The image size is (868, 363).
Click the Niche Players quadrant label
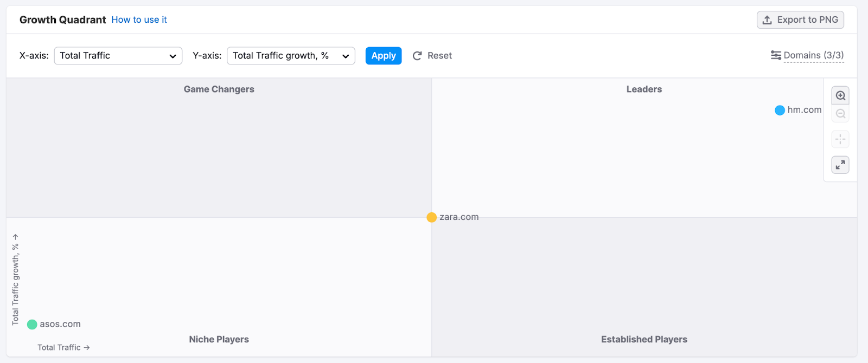coord(219,340)
